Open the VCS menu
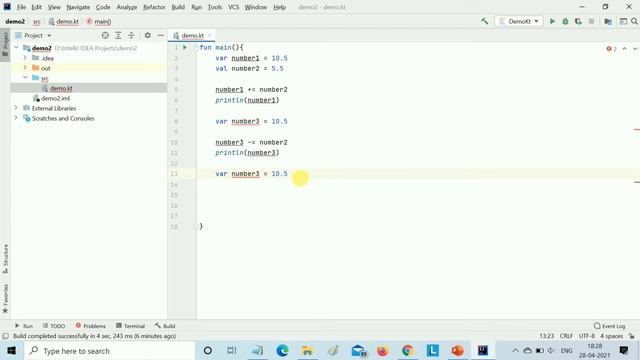Screen dimensions: 640x360 coord(233,7)
